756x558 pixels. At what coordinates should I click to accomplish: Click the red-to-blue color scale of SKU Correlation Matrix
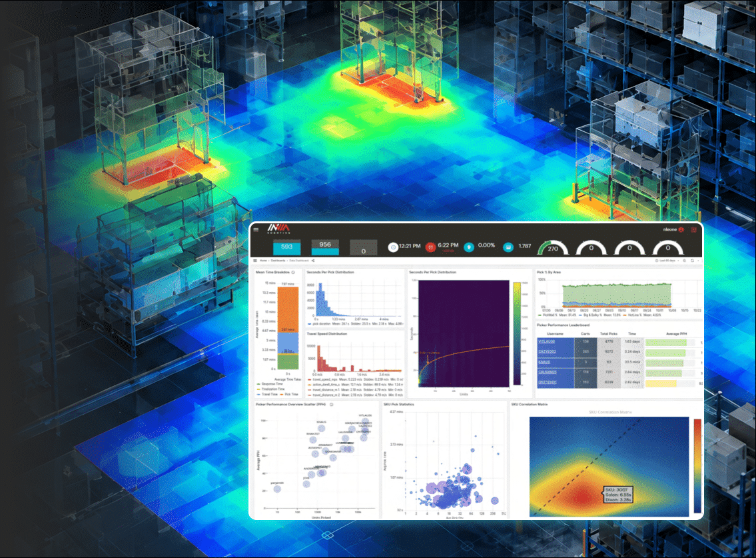coord(697,466)
